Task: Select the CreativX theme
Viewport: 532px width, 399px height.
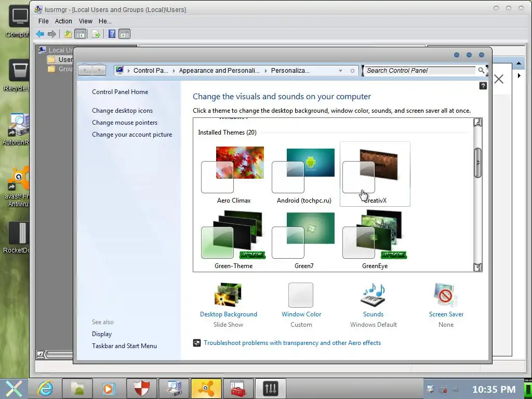Action: tap(375, 175)
